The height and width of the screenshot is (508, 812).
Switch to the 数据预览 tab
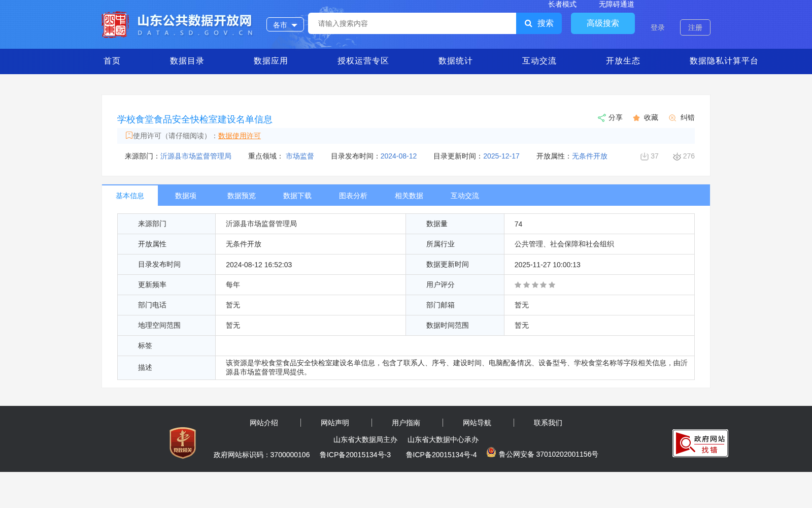click(242, 196)
